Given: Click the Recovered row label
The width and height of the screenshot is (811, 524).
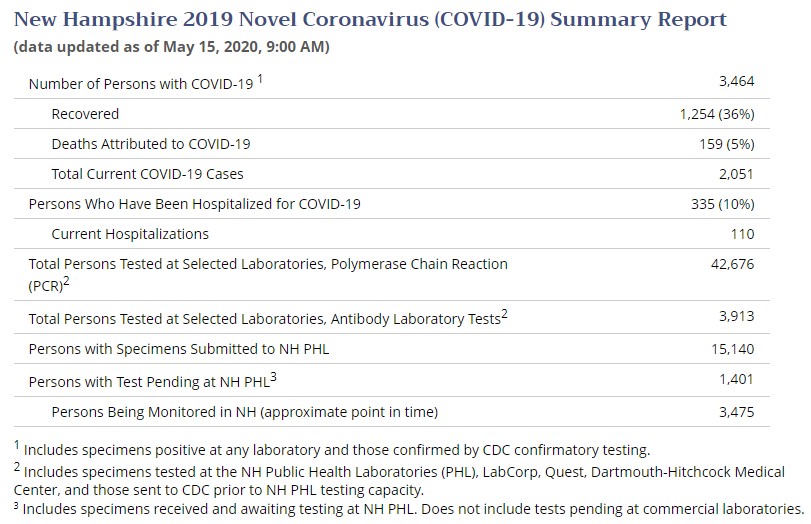Looking at the screenshot, I should coord(85,114).
